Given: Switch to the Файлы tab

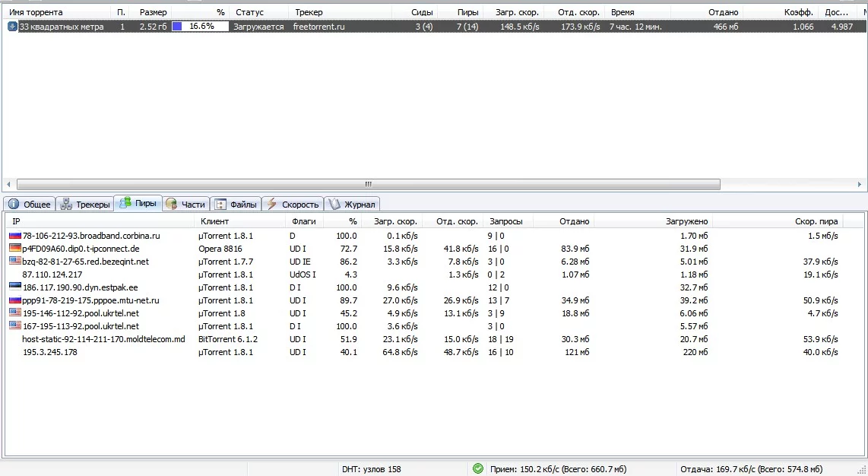Looking at the screenshot, I should pyautogui.click(x=236, y=205).
